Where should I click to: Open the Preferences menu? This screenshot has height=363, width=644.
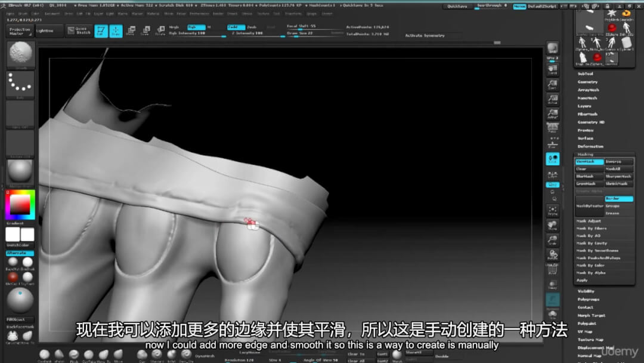pos(199,14)
